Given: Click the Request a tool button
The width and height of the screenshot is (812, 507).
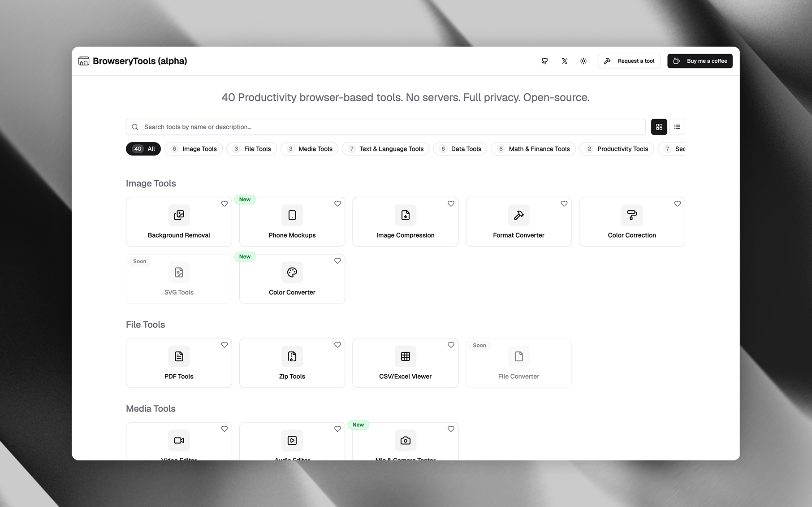Looking at the screenshot, I should (x=629, y=61).
